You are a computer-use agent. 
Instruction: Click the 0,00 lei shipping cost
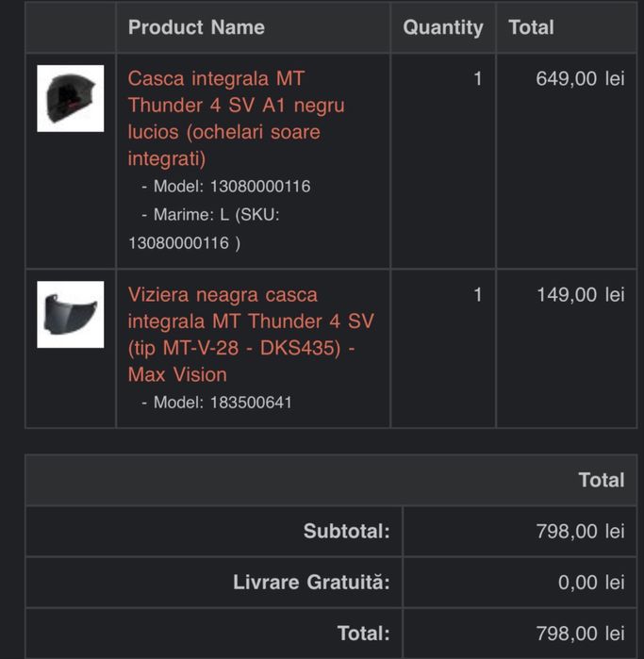click(x=591, y=583)
